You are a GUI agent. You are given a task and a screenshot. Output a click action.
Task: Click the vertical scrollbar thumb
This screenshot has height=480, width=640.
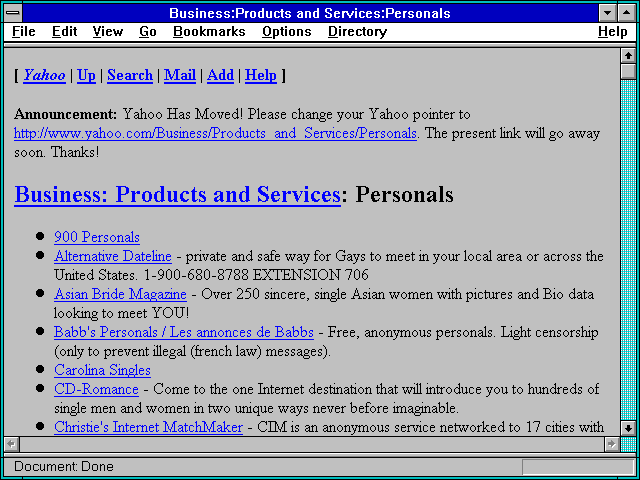[628, 71]
